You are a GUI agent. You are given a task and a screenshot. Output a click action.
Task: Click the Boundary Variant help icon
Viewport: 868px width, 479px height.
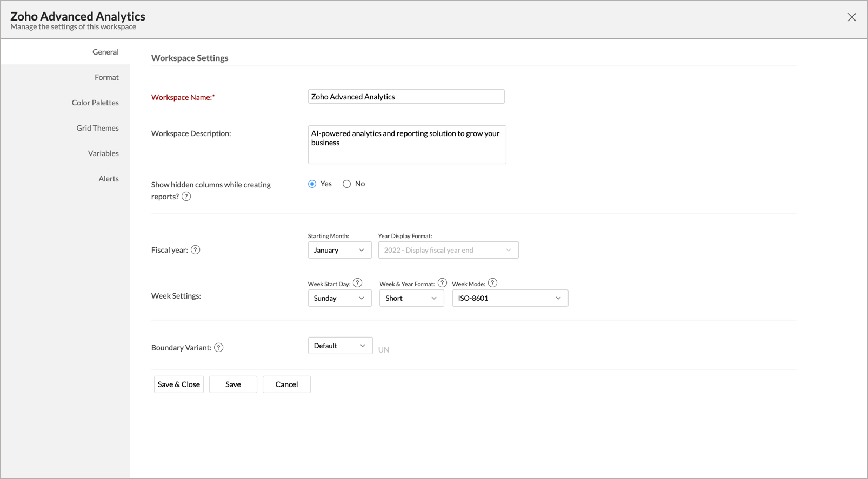pyautogui.click(x=218, y=348)
